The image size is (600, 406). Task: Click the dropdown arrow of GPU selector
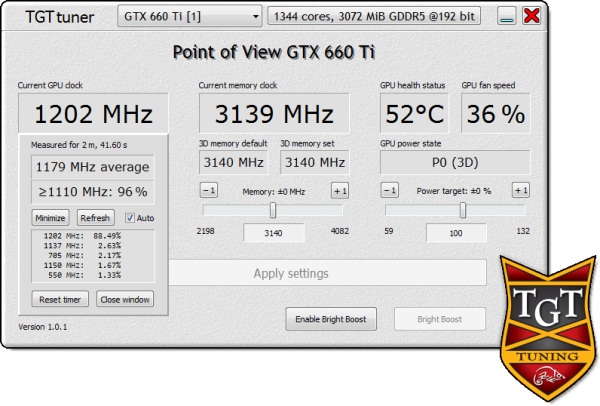click(x=255, y=17)
